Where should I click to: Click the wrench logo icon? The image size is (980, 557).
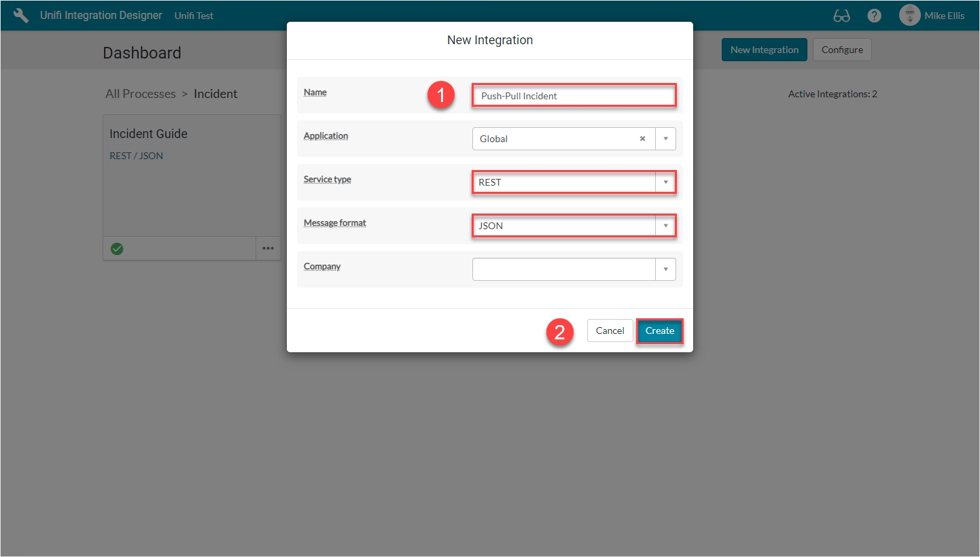coord(21,16)
